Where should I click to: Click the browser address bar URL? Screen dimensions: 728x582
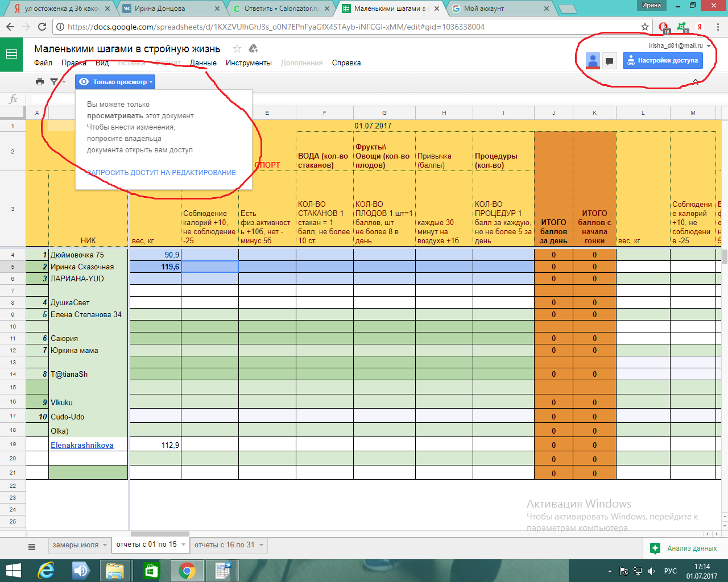coord(276,27)
